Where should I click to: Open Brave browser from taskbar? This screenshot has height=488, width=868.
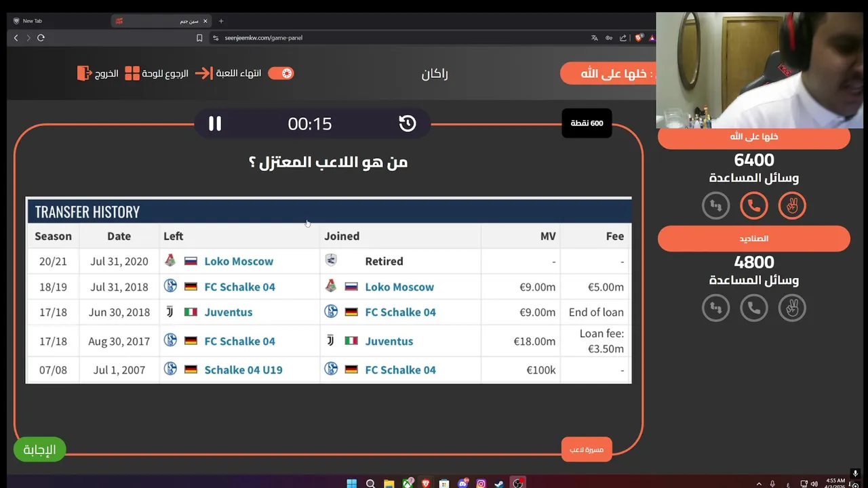(x=426, y=483)
